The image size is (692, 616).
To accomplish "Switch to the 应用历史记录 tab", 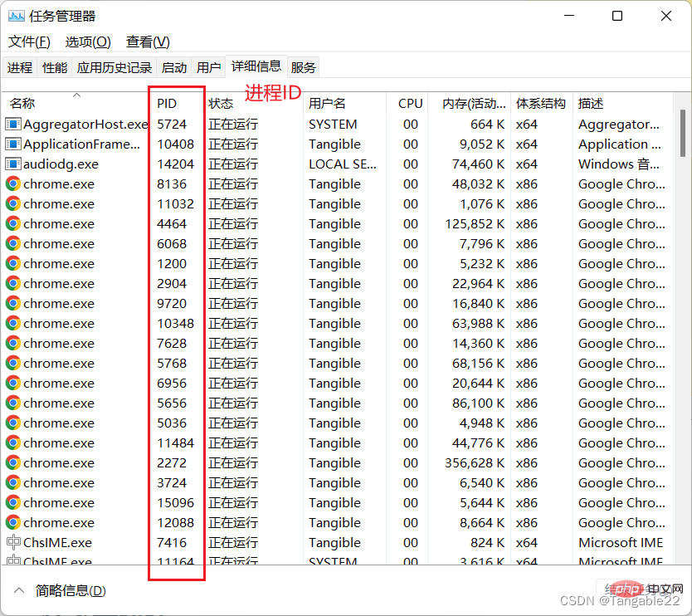I will pos(115,67).
